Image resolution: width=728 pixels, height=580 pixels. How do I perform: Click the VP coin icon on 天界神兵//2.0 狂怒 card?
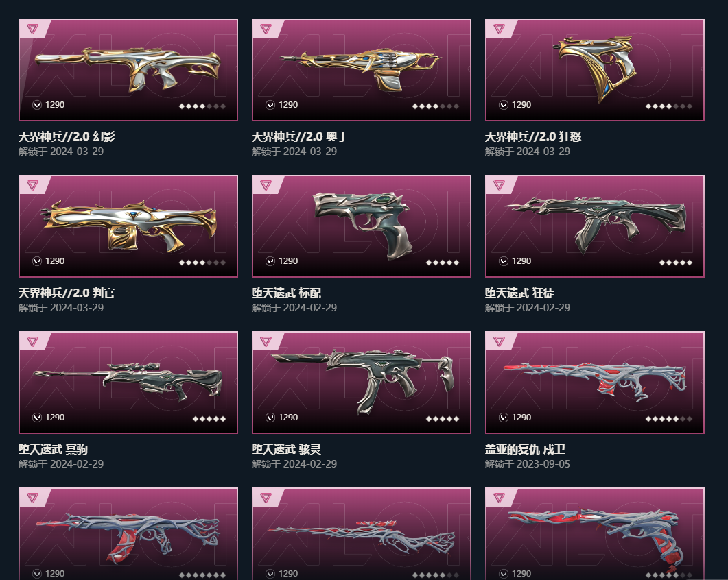pyautogui.click(x=503, y=105)
